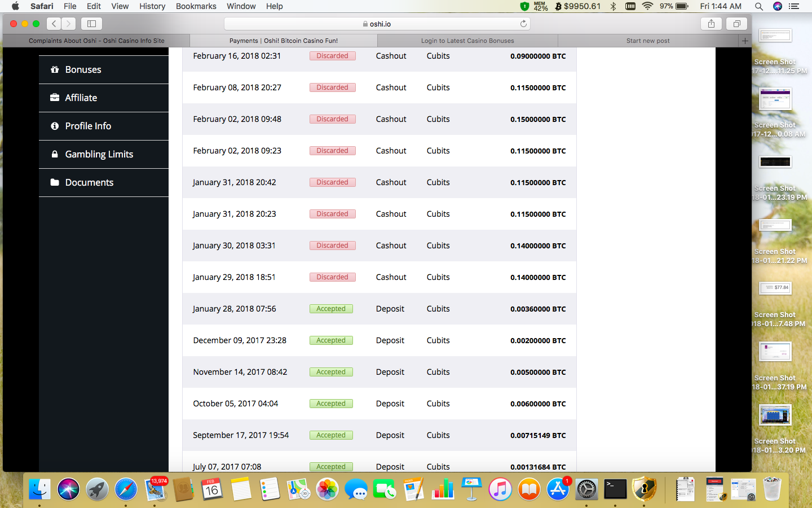This screenshot has height=508, width=812.
Task: Select the 0.09000000 BTC amount
Action: tap(538, 56)
